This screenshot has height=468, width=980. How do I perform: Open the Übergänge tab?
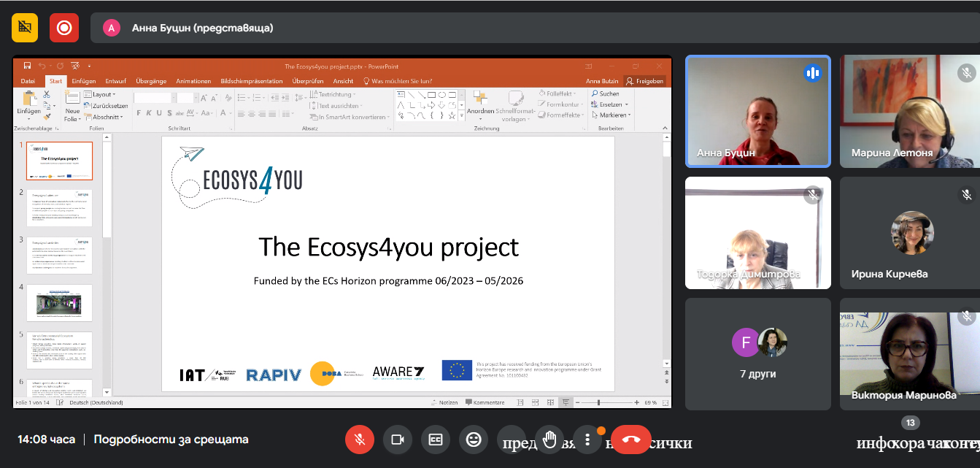(151, 81)
